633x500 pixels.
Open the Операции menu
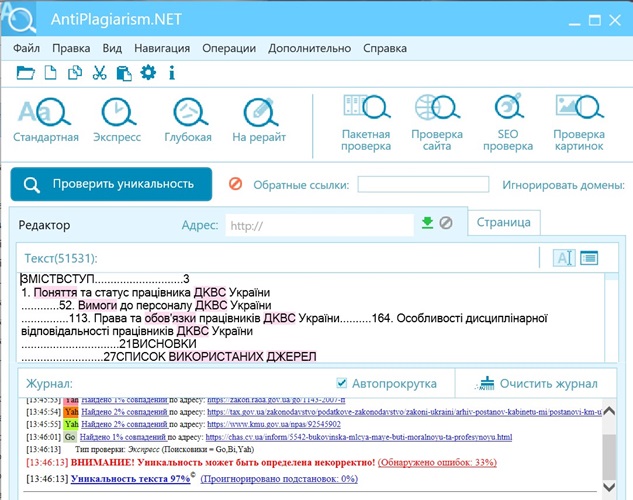click(x=229, y=48)
